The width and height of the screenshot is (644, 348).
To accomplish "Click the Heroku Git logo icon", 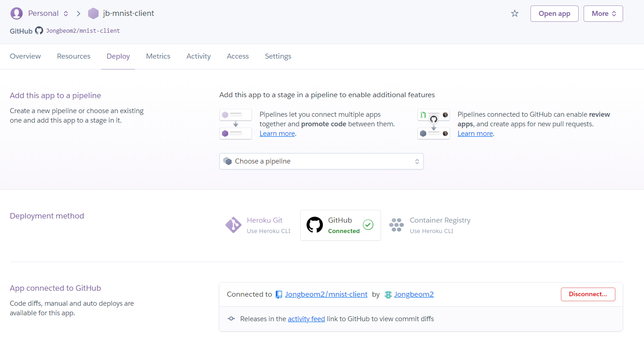I will point(233,225).
